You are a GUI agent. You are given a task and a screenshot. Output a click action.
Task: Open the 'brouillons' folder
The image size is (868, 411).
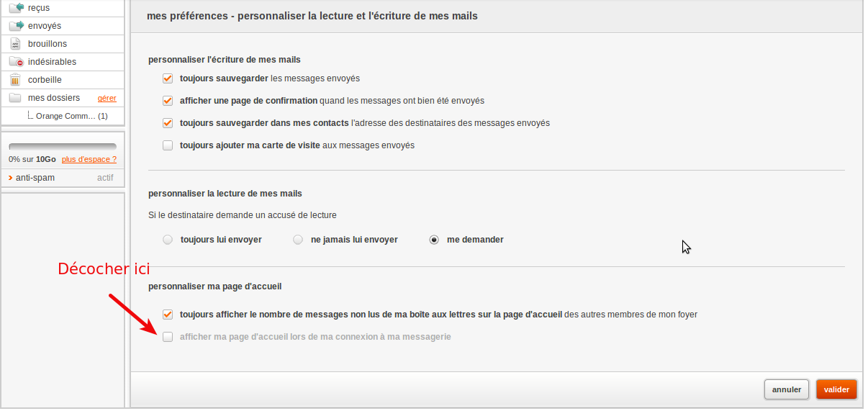[x=48, y=44]
